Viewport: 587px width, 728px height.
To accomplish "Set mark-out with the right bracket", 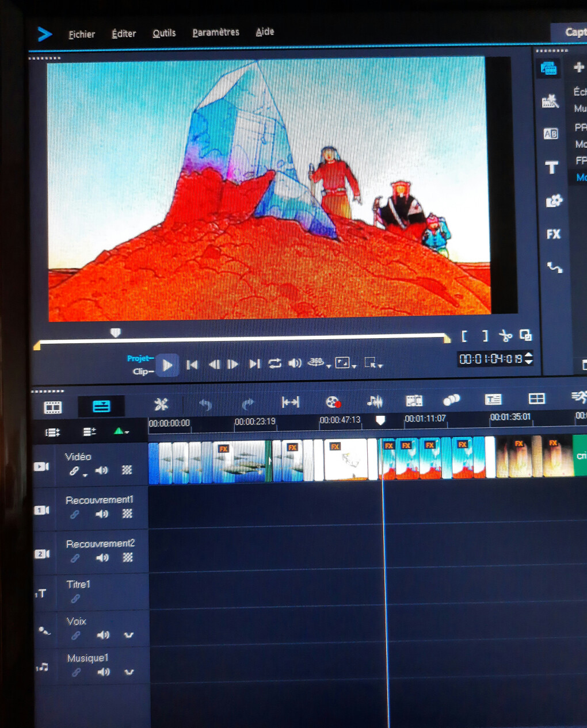I will (485, 335).
